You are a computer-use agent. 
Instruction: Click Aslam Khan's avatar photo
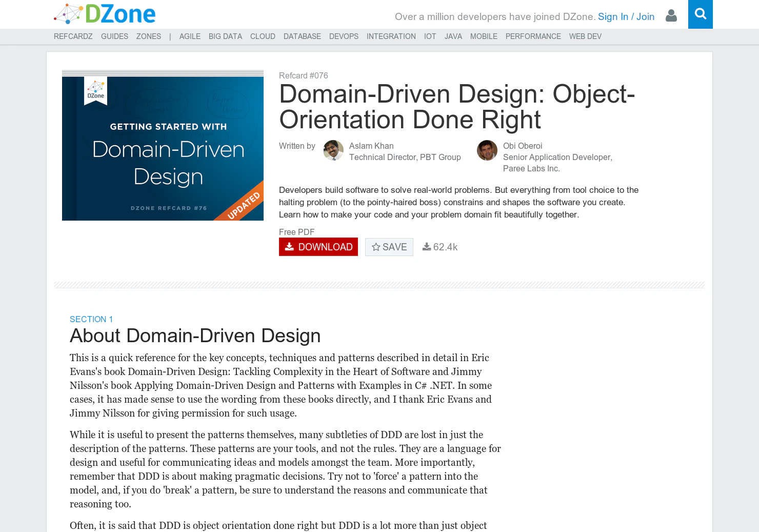coord(333,150)
